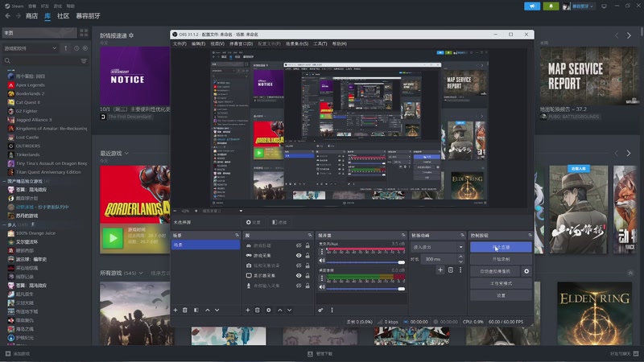Add a transition with plus icon
Image resolution: width=644 pixels, height=362 pixels.
(440, 270)
